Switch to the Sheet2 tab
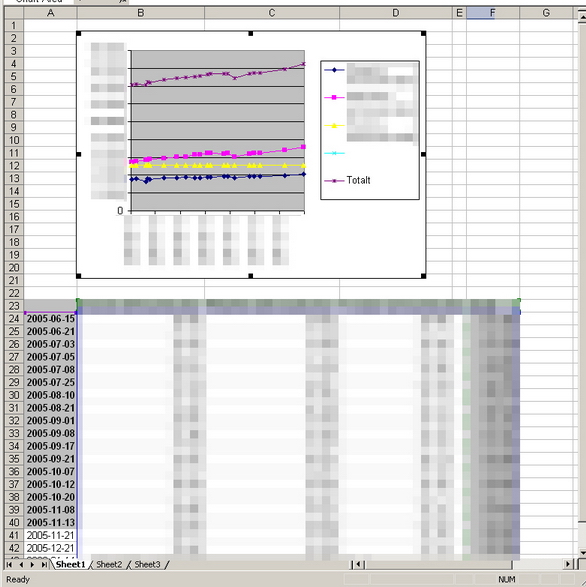 click(x=109, y=564)
